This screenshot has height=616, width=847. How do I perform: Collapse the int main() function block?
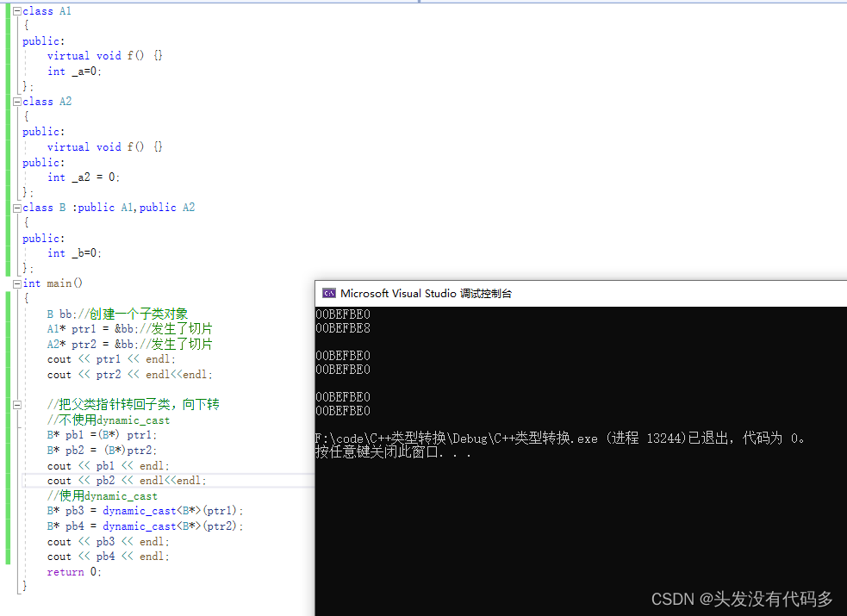[17, 283]
